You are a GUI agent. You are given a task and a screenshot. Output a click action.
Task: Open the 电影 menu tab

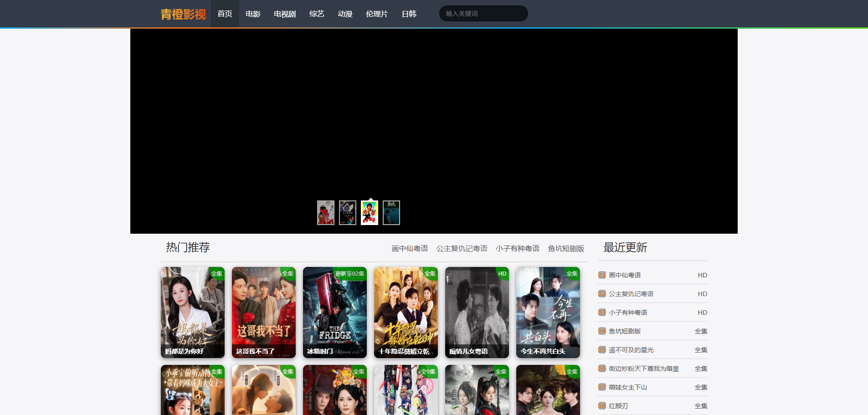pyautogui.click(x=253, y=14)
